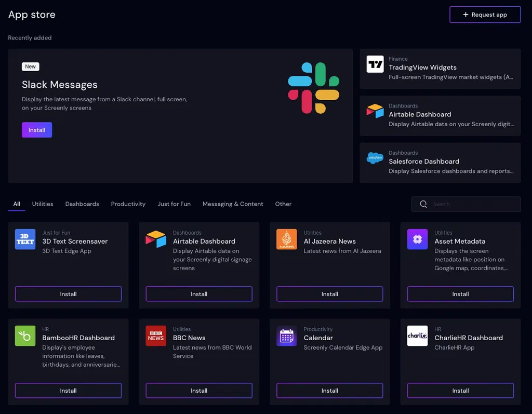Click the search magnifier icon
Image resolution: width=532 pixels, height=414 pixels.
(423, 204)
